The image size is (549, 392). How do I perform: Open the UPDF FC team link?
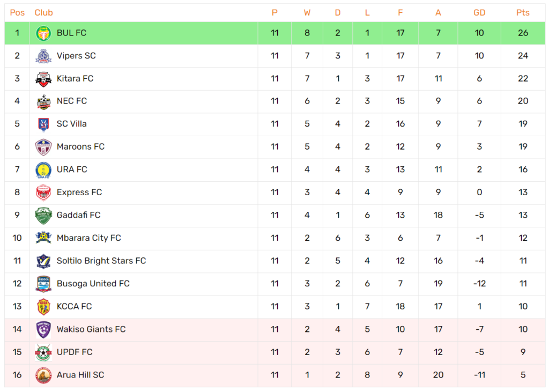[75, 352]
